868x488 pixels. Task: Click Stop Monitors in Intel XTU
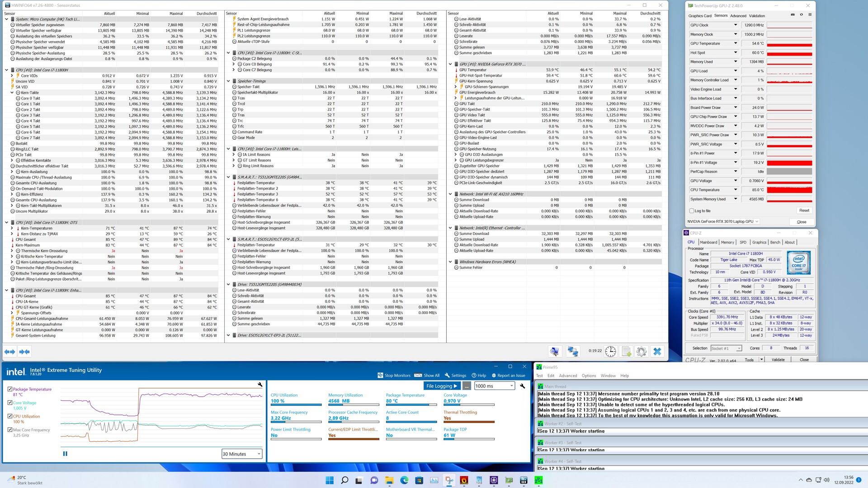click(394, 375)
